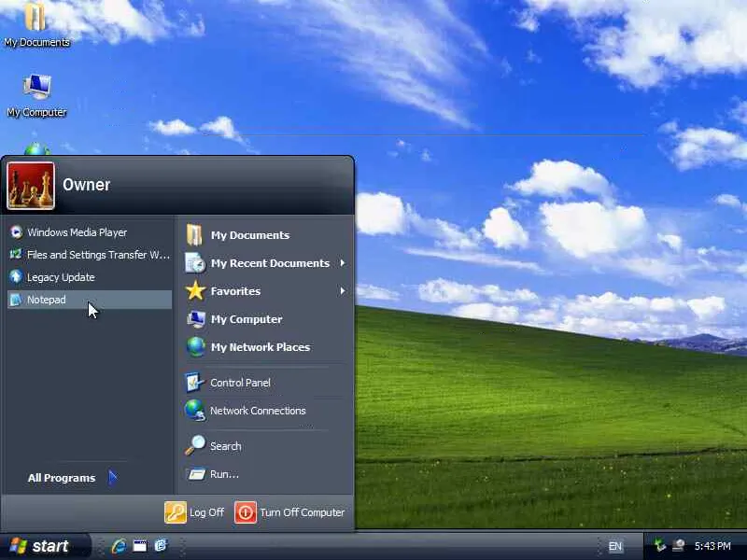This screenshot has height=560, width=747.
Task: Expand the My Recent Documents arrow
Action: pyautogui.click(x=342, y=263)
